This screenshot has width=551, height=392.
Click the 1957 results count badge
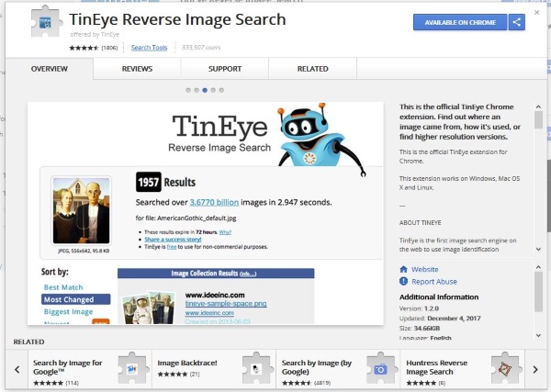[148, 182]
